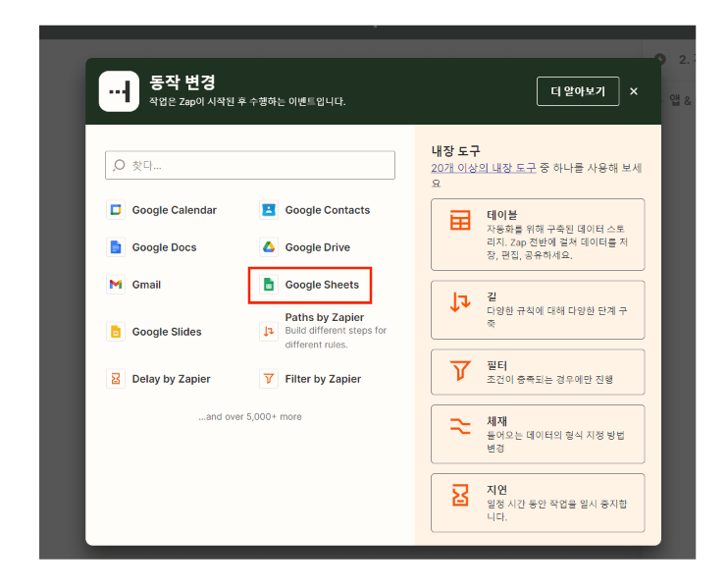
Task: Select the Filter by Zapier label
Action: tap(323, 379)
